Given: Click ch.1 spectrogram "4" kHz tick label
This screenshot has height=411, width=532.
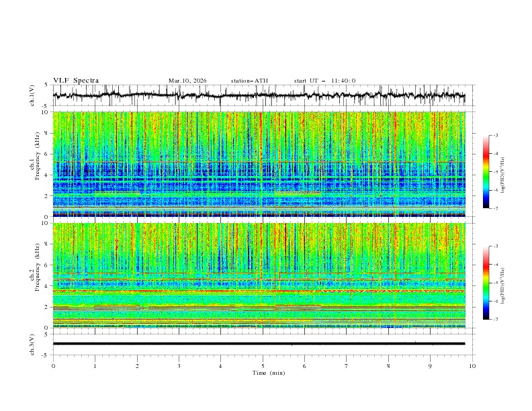Looking at the screenshot, I should (47, 175).
